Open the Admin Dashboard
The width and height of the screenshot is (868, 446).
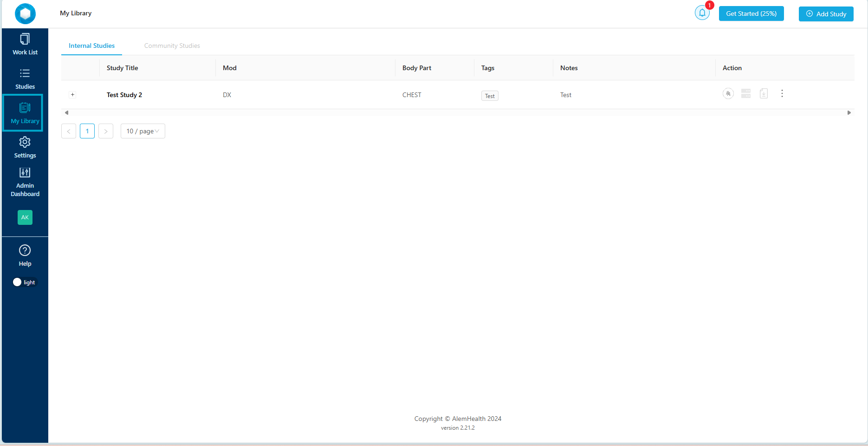coord(25,182)
